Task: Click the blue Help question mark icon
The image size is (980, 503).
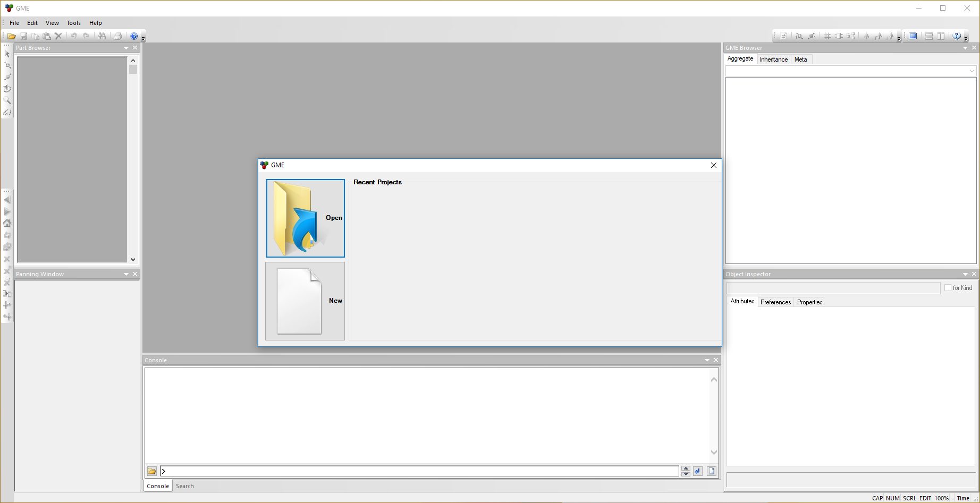Action: coord(134,36)
